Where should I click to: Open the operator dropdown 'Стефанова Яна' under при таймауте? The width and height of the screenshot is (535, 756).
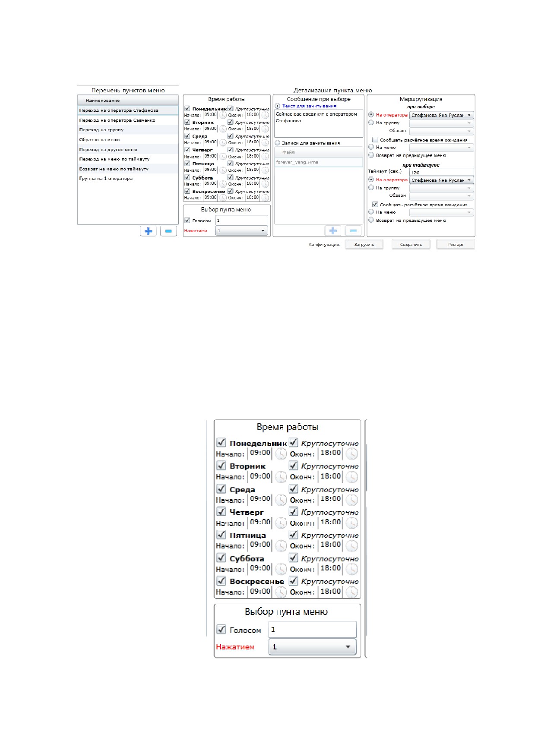(442, 180)
